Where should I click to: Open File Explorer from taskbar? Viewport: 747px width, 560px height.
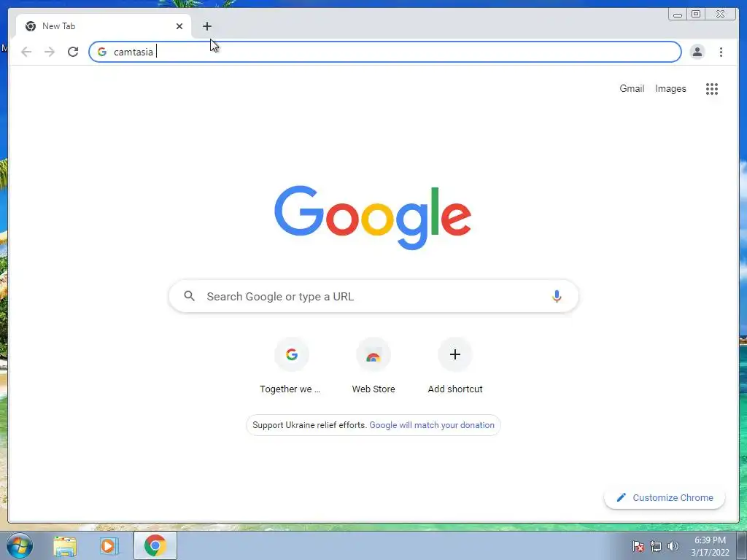click(x=65, y=545)
